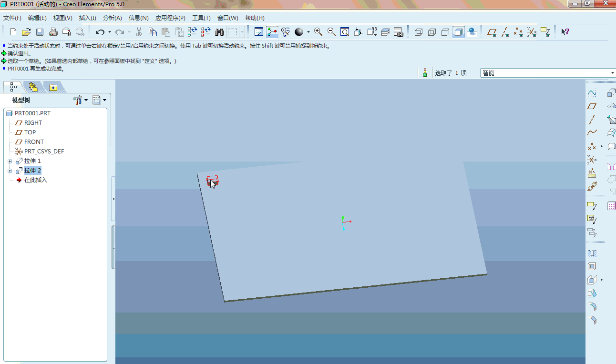Image resolution: width=616 pixels, height=364 pixels.
Task: Open a file using the folder icon
Action: (27, 32)
